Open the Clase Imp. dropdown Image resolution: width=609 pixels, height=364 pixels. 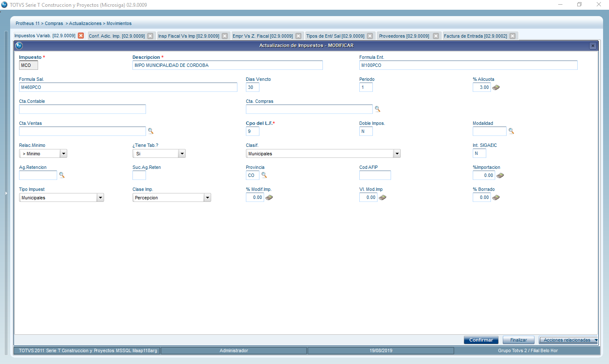[207, 198]
